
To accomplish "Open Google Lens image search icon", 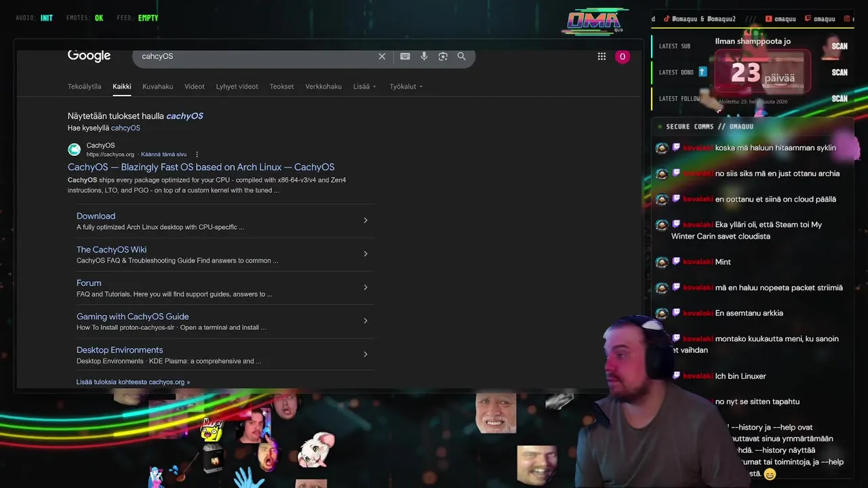I will (x=443, y=56).
